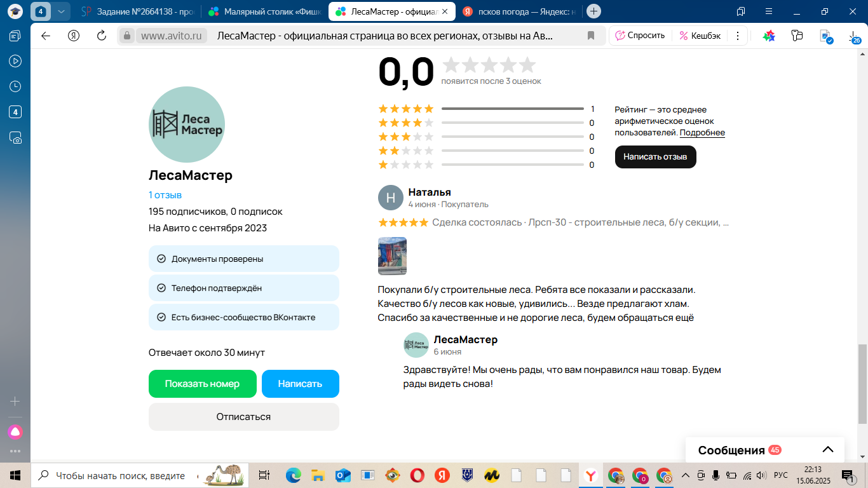The width and height of the screenshot is (868, 488).
Task: Open the Спросить assistant button
Action: 640,36
